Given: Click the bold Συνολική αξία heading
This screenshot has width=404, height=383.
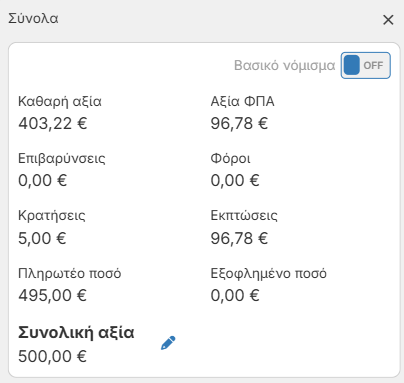Looking at the screenshot, I should tap(76, 333).
